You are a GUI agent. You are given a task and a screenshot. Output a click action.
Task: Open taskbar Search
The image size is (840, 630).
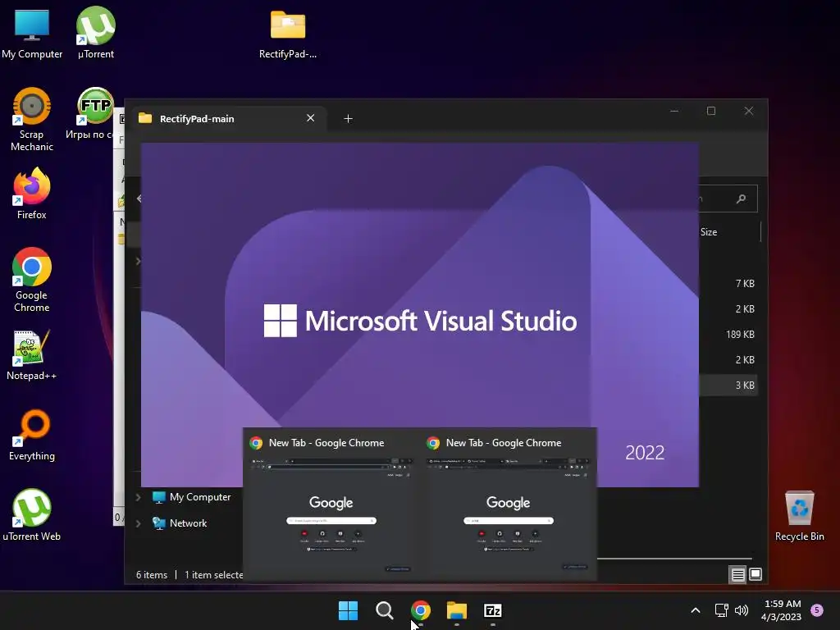pos(384,610)
